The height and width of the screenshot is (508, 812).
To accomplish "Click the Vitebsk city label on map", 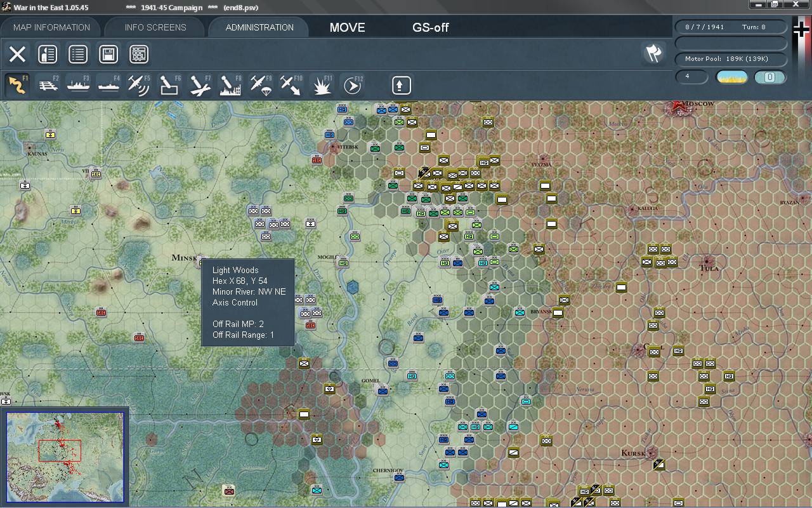I will tap(347, 147).
